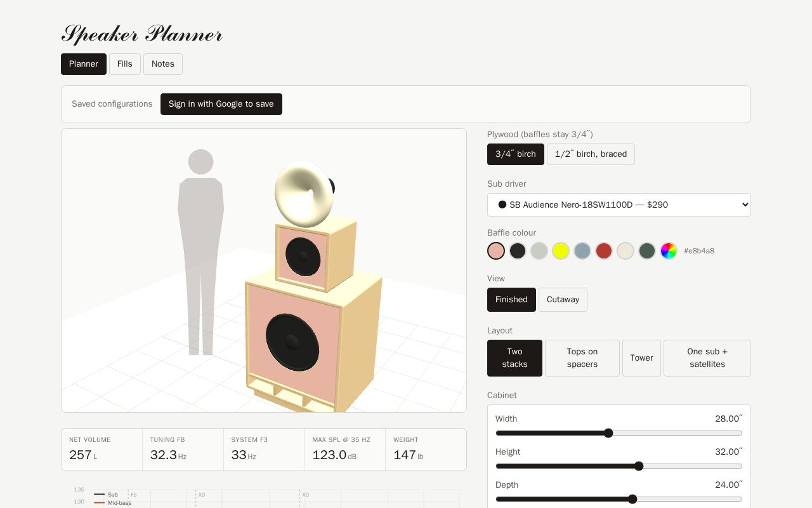The width and height of the screenshot is (812, 508).
Task: Sign in with Google to save
Action: coord(221,104)
